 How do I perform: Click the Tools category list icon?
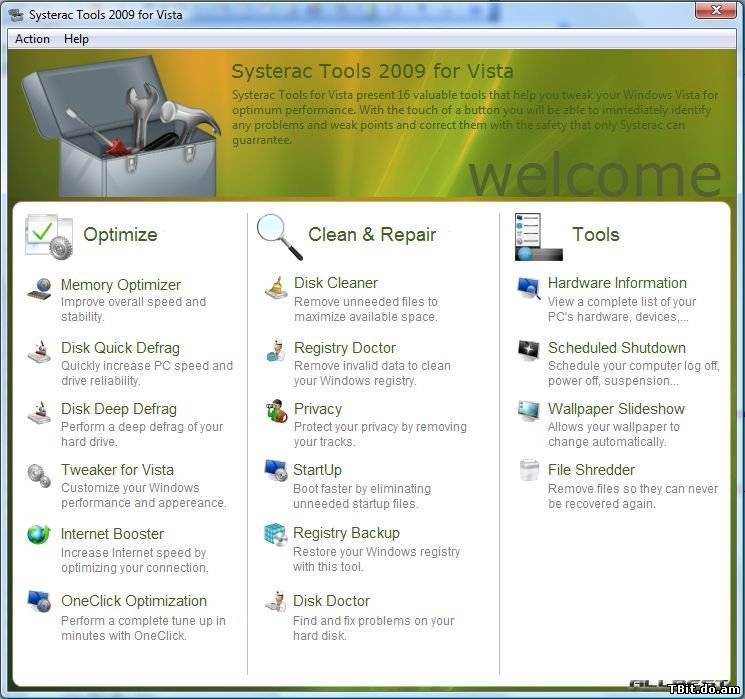[x=539, y=237]
